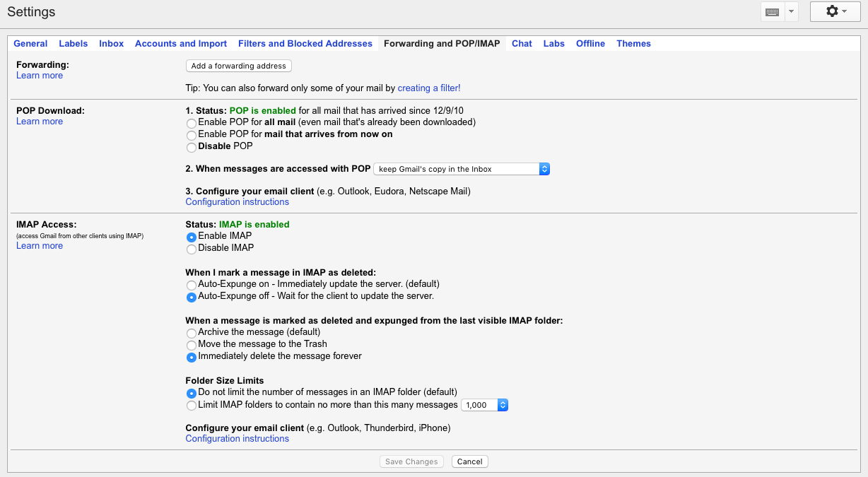Select Forwarding and POP/IMAP tab
868x477 pixels.
click(x=442, y=44)
